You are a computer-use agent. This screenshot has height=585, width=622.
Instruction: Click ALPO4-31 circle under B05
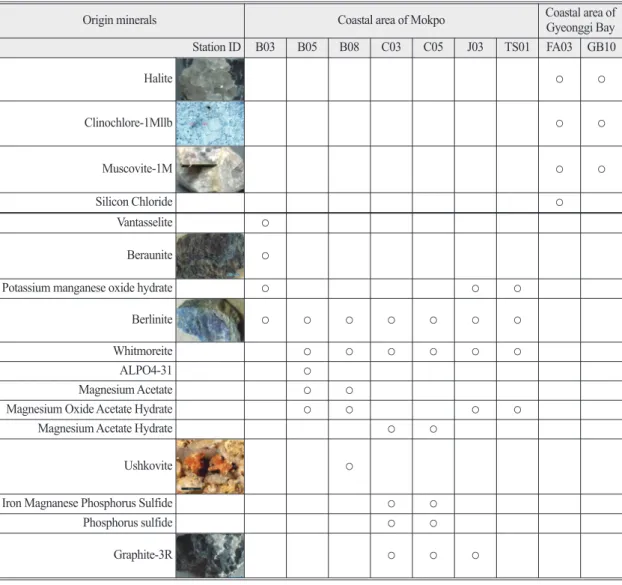click(307, 371)
